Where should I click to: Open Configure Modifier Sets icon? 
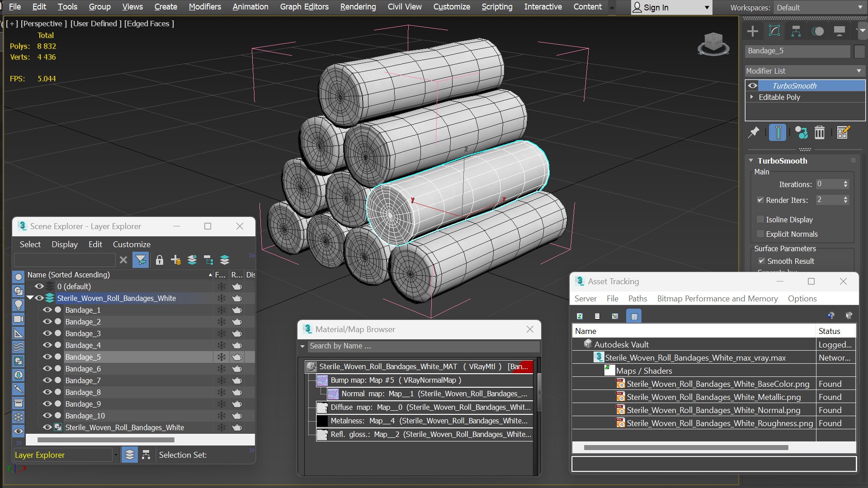pos(843,132)
